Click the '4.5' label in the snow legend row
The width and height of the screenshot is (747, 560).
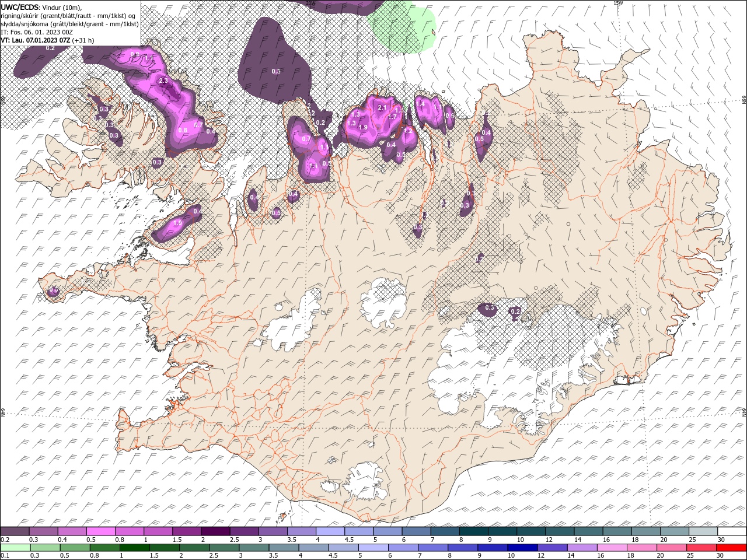pyautogui.click(x=350, y=540)
